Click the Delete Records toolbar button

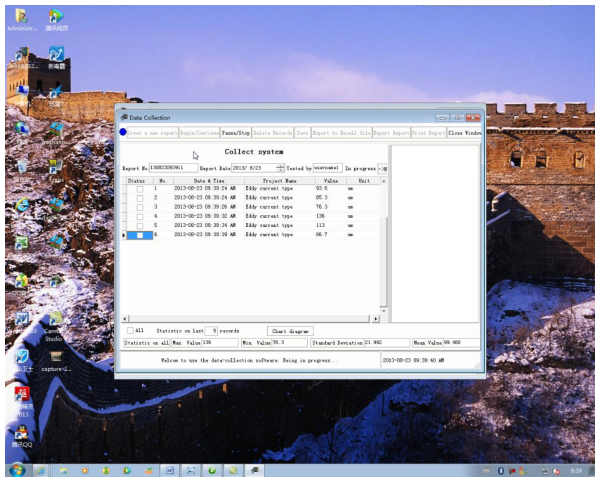pos(273,133)
